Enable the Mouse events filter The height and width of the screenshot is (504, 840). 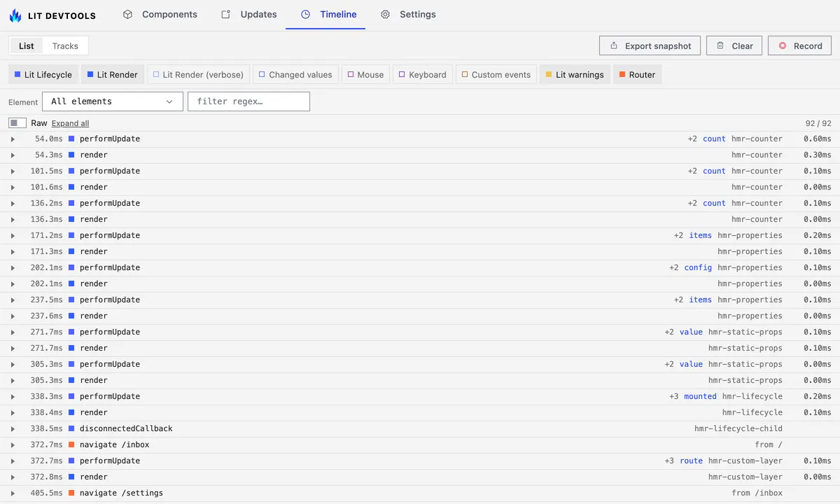pyautogui.click(x=366, y=75)
